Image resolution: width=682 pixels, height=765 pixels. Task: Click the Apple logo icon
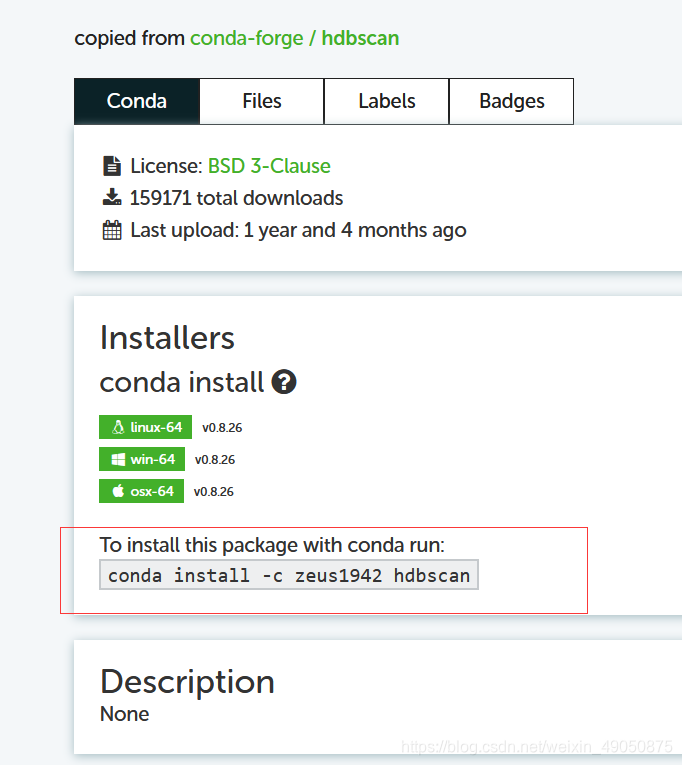[118, 490]
